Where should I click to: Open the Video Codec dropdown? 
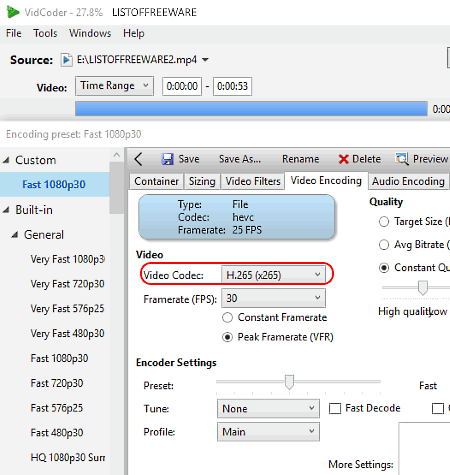[x=273, y=275]
